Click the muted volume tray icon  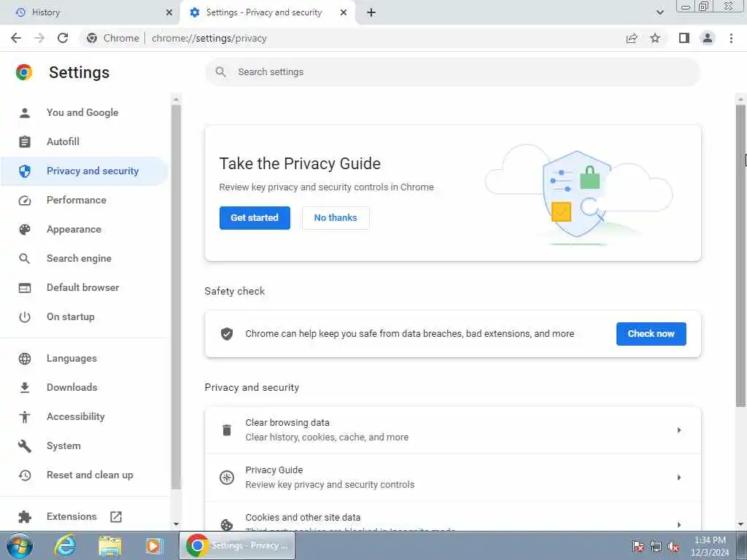coord(673,546)
